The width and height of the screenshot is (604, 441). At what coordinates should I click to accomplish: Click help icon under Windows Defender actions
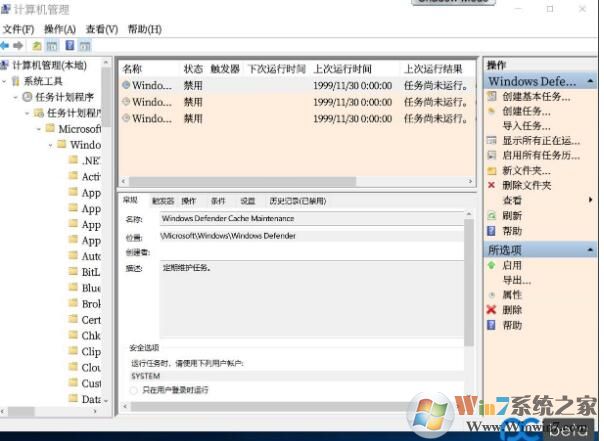tap(492, 231)
